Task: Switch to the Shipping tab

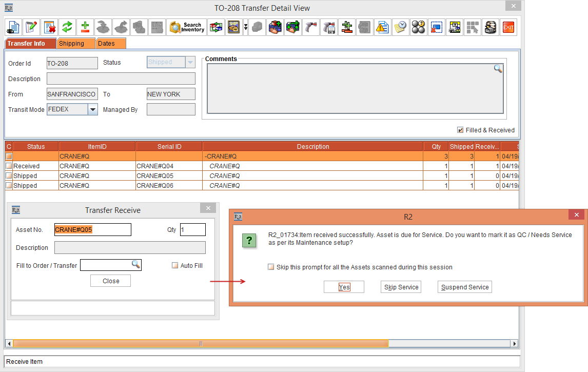Action: coord(76,44)
